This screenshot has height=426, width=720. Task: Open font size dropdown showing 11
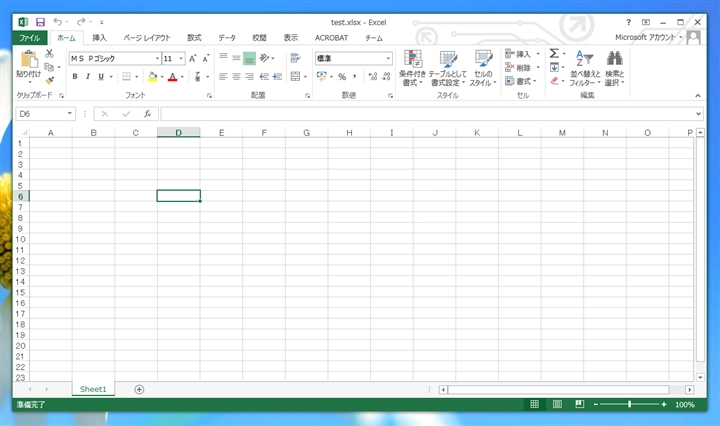point(181,58)
